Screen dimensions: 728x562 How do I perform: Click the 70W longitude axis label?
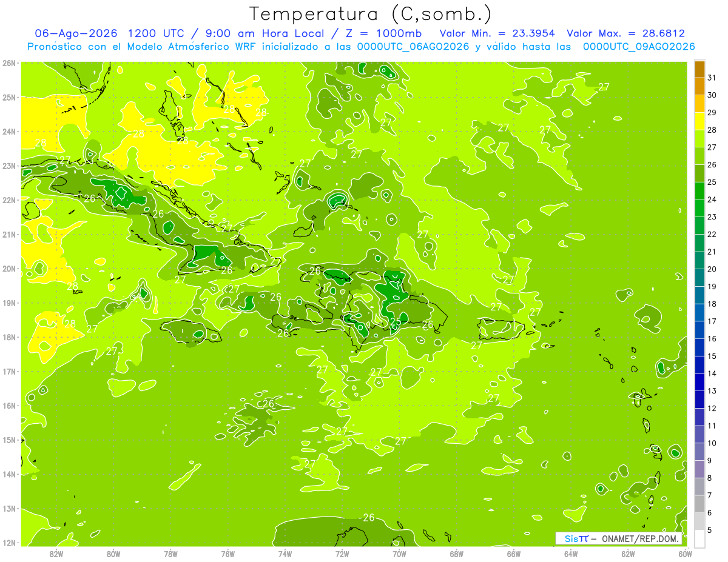pyautogui.click(x=399, y=554)
